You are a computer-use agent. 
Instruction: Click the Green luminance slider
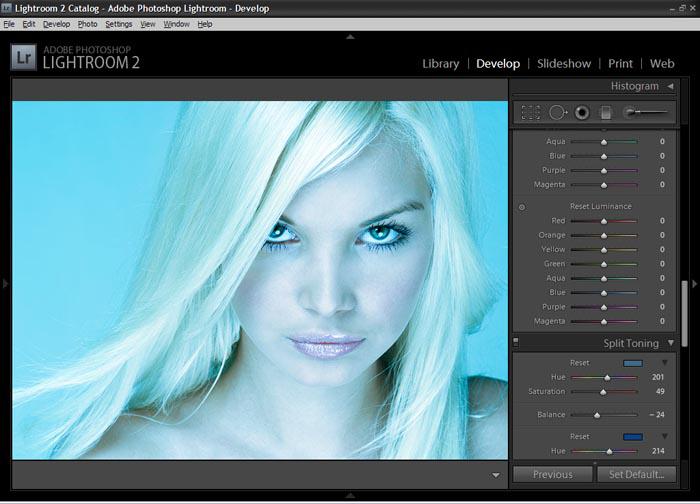click(604, 264)
